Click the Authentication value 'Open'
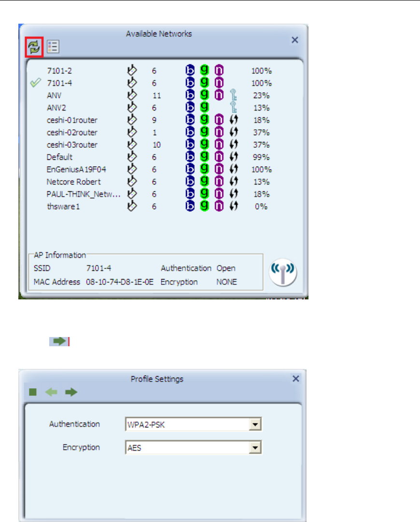Viewport: 420px width, 522px height. [x=226, y=268]
